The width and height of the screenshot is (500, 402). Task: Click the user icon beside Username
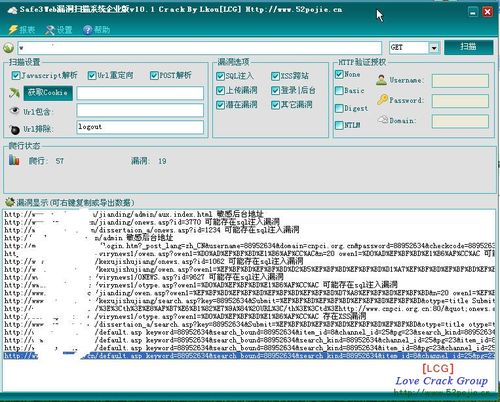click(x=381, y=80)
